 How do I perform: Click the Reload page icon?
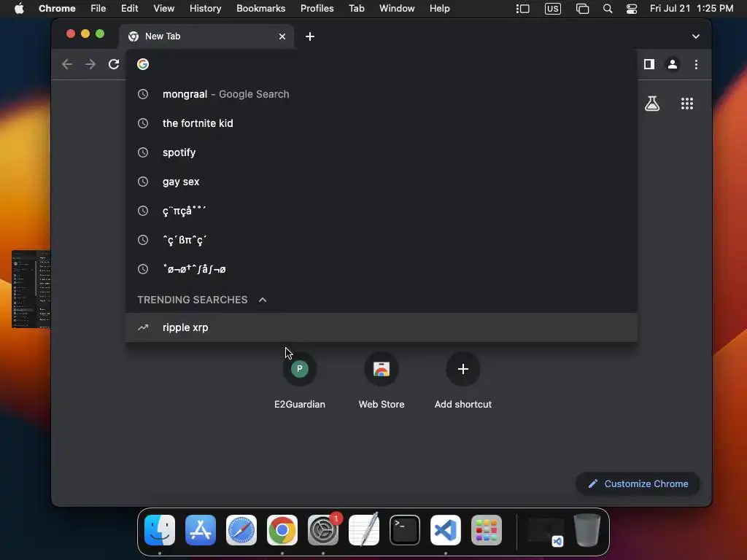[113, 64]
